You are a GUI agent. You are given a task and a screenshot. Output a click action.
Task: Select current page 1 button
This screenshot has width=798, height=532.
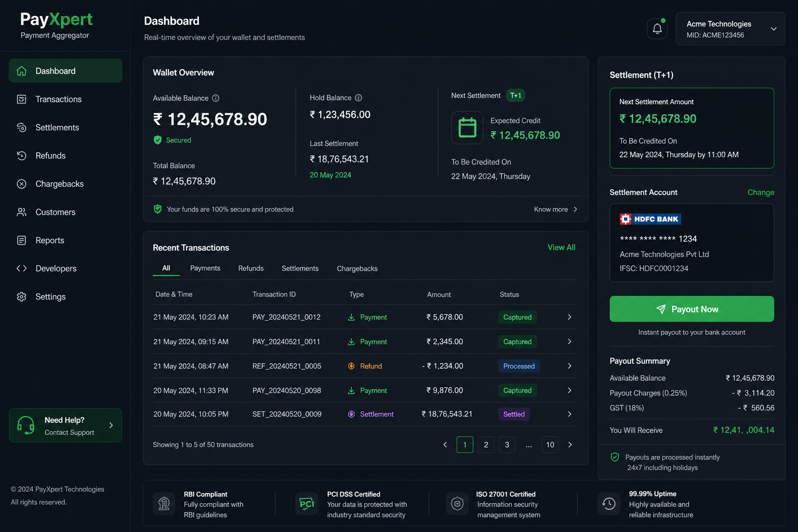465,445
